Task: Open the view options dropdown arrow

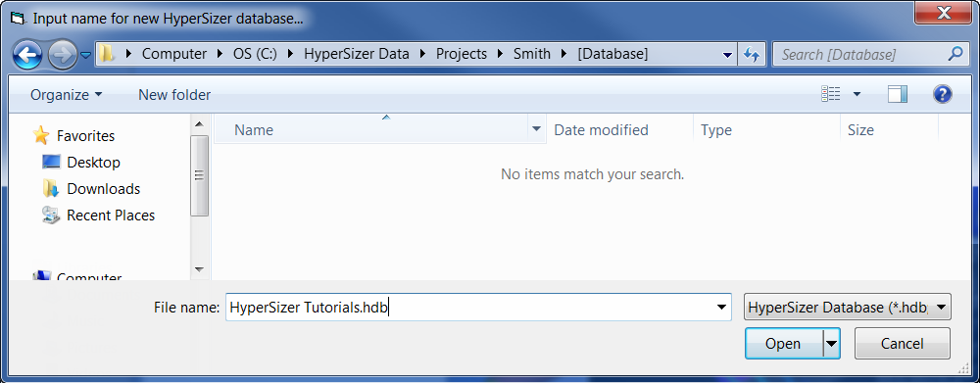Action: pyautogui.click(x=857, y=94)
